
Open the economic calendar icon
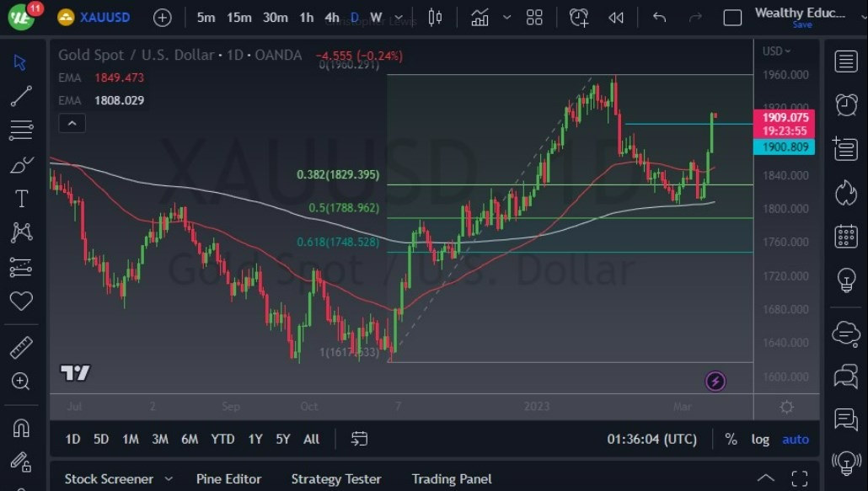pos(846,236)
